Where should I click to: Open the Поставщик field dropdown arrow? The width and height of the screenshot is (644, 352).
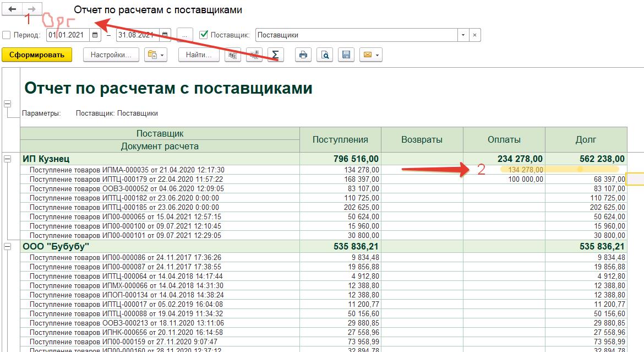[463, 35]
